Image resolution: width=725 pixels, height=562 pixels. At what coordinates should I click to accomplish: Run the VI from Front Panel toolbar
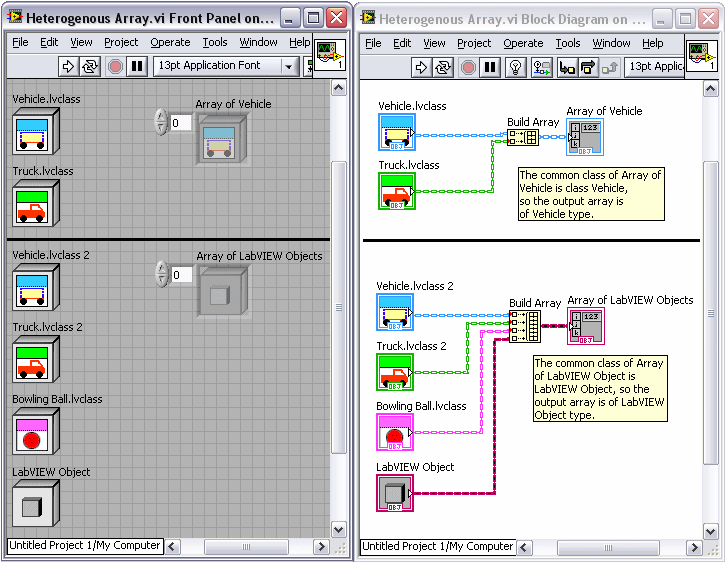68,67
